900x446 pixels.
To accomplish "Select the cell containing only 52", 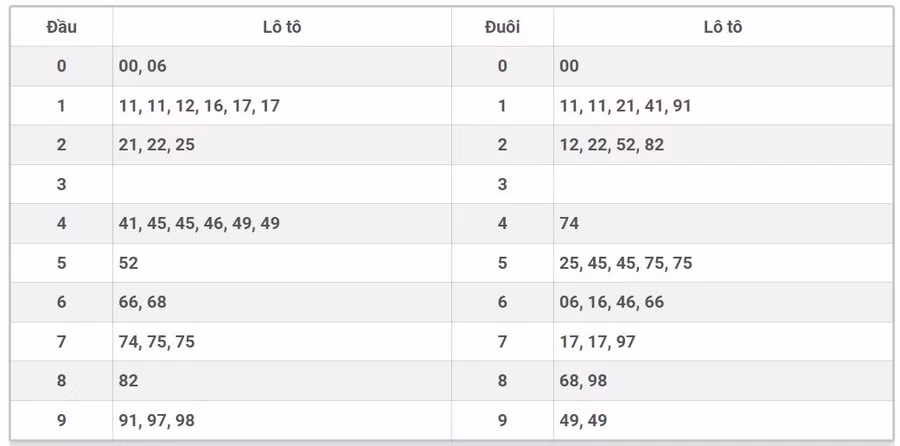I will tap(128, 263).
